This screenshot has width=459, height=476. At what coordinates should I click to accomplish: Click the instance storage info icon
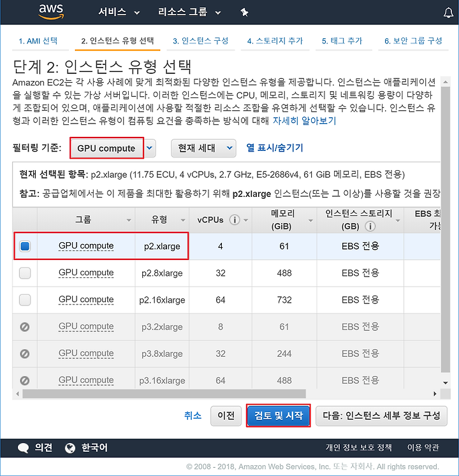[x=370, y=226]
